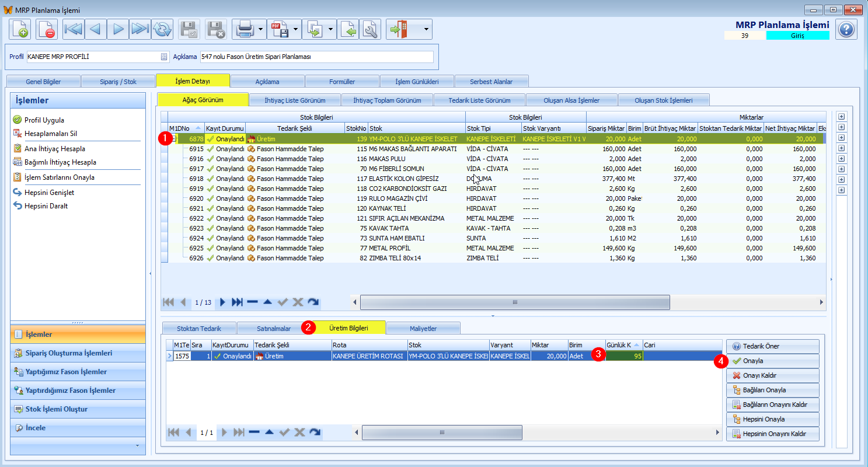
Task: Open the Maliyetler tab
Action: 423,328
